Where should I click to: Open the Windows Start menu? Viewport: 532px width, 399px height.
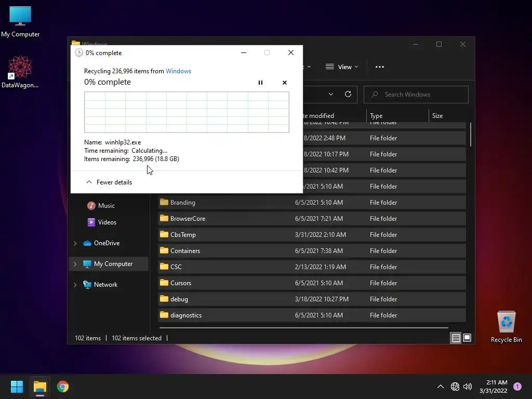17,387
